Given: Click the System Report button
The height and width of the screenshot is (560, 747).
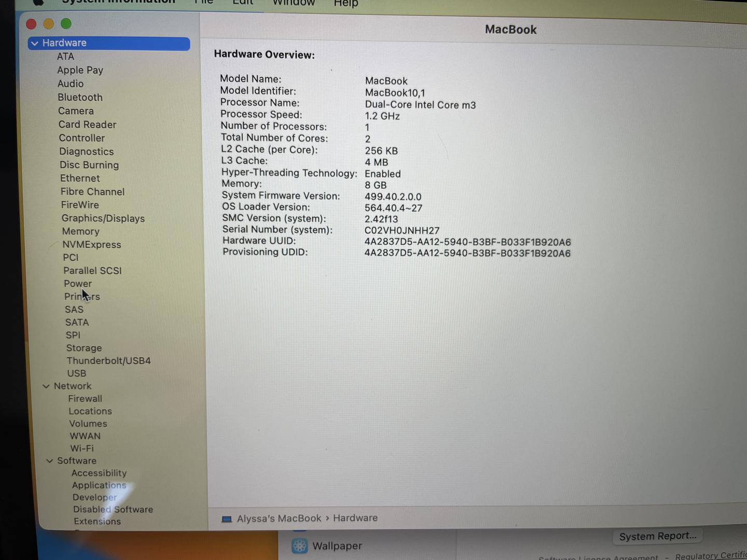Looking at the screenshot, I should [657, 536].
